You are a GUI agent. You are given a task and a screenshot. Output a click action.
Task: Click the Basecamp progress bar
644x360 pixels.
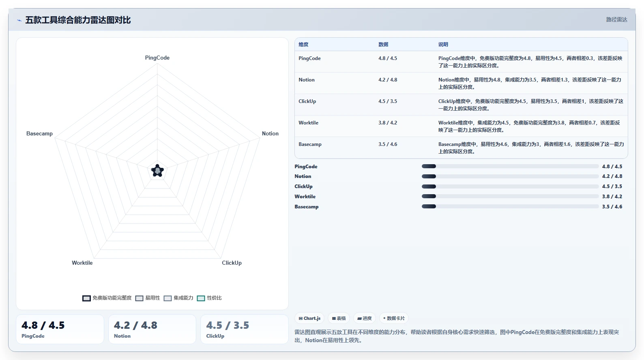510,206
